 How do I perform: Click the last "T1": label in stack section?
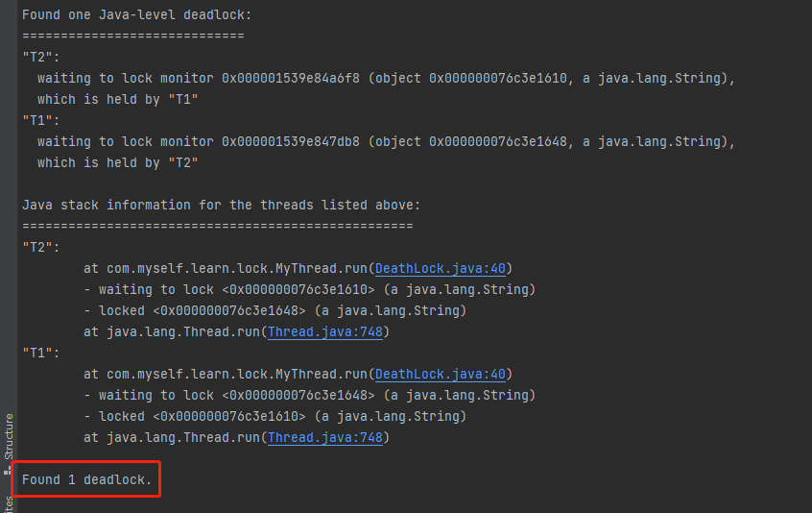tap(41, 353)
